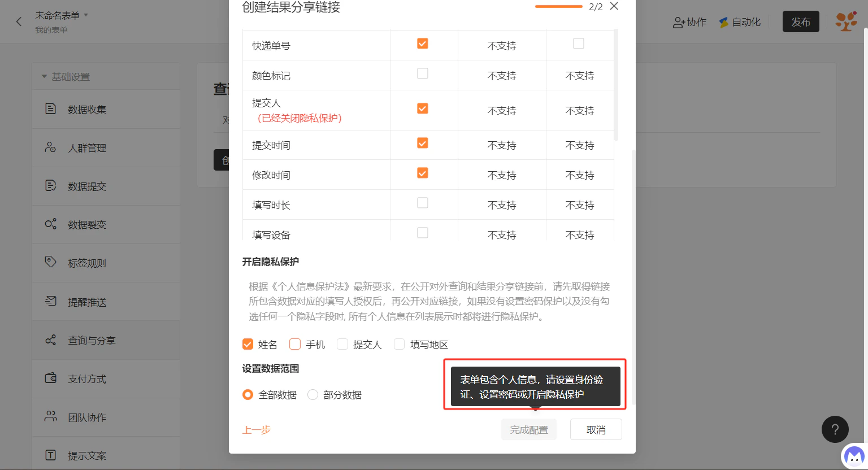Click the 2/2 step indicator
868x470 pixels.
(x=596, y=7)
